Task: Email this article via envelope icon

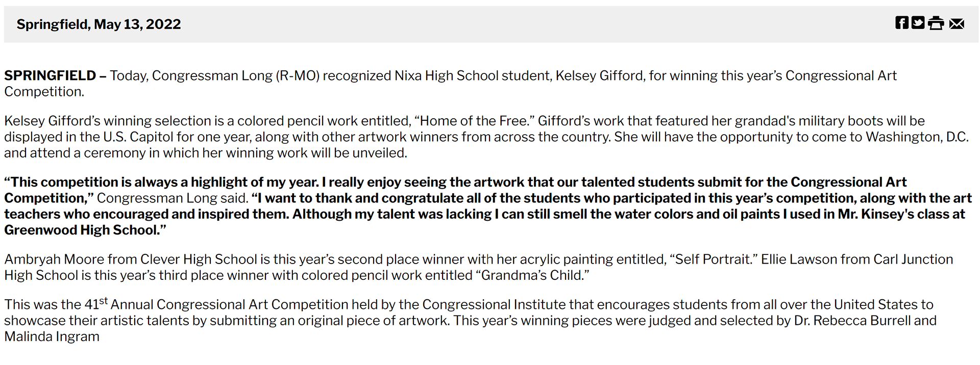Action: pos(957,24)
